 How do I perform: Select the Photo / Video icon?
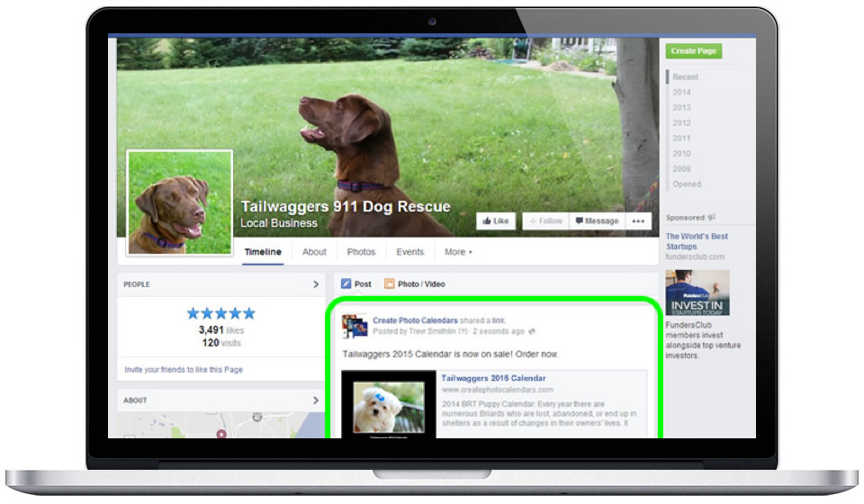pos(390,284)
